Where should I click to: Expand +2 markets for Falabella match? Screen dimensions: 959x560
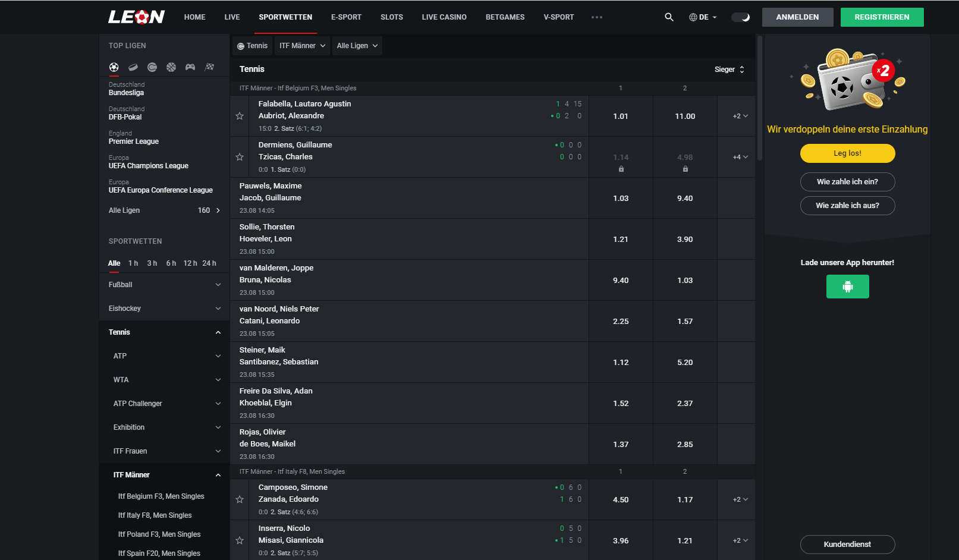(x=740, y=116)
